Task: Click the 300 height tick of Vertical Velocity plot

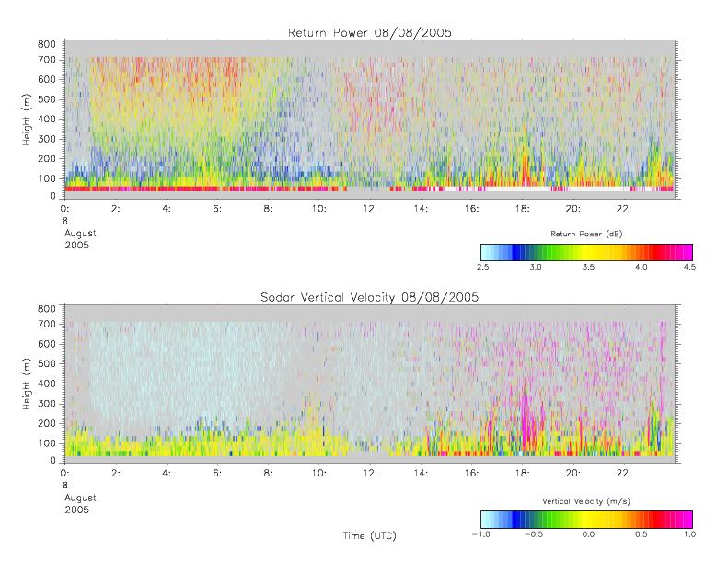Action: pos(46,403)
